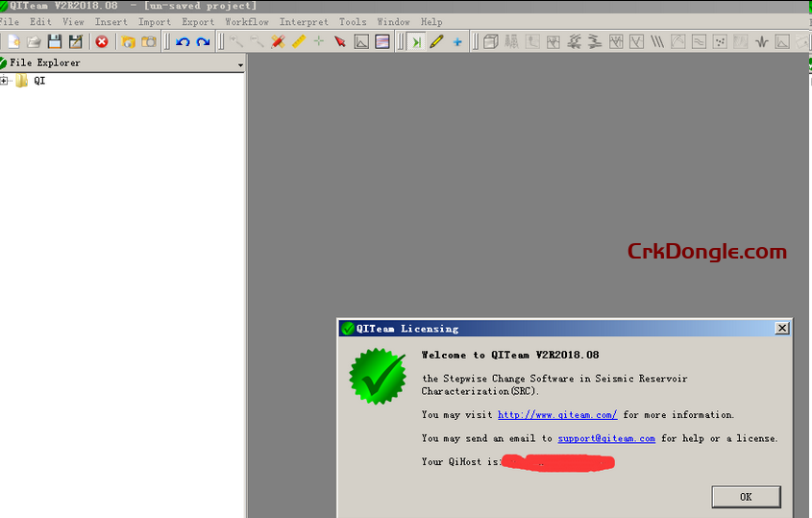Click the Open project folder icon
The image size is (812, 518).
point(34,41)
